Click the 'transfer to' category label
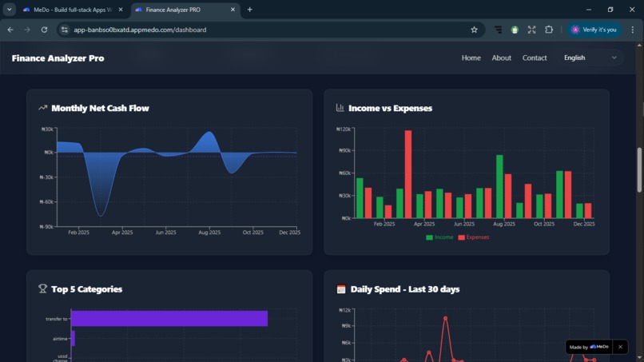 pos(57,319)
